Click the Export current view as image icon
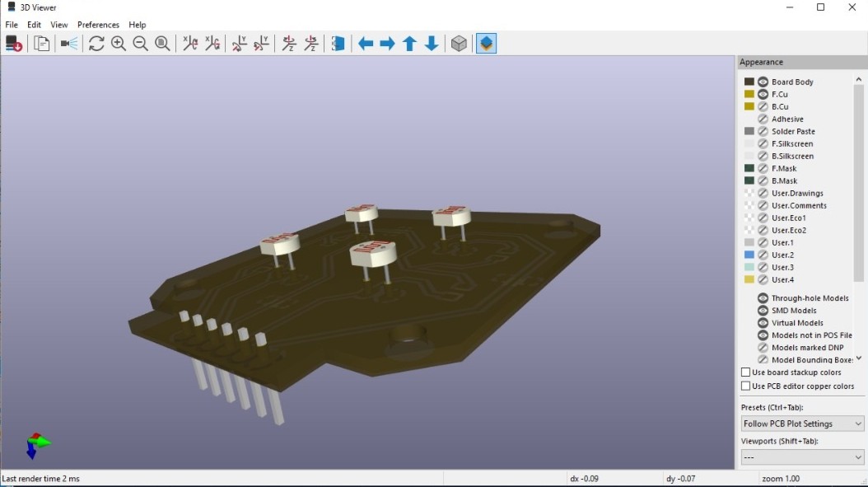This screenshot has height=487, width=868. (x=13, y=43)
